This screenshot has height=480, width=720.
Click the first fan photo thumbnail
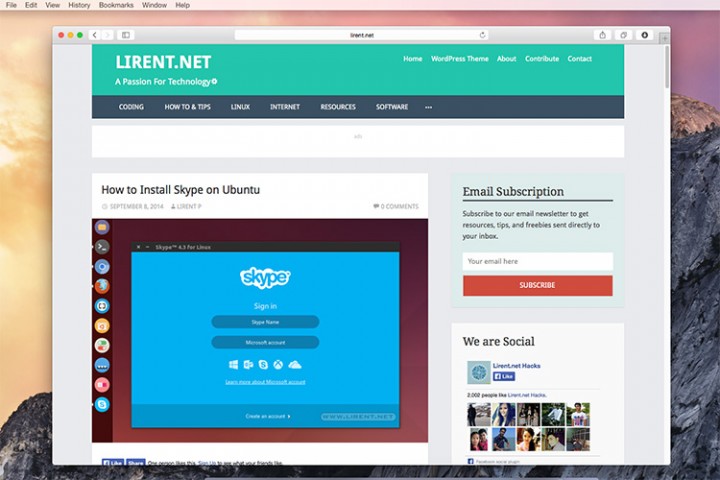click(x=478, y=414)
